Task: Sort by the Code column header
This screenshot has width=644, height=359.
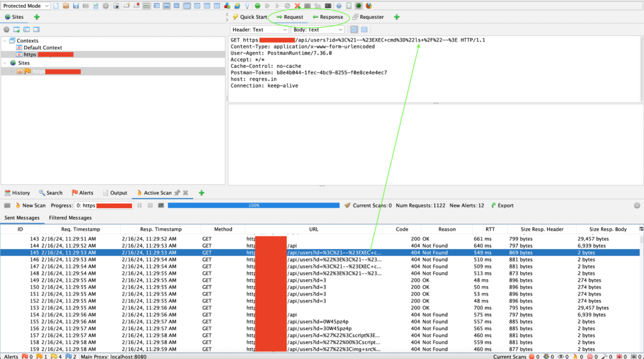Action: 402,229
